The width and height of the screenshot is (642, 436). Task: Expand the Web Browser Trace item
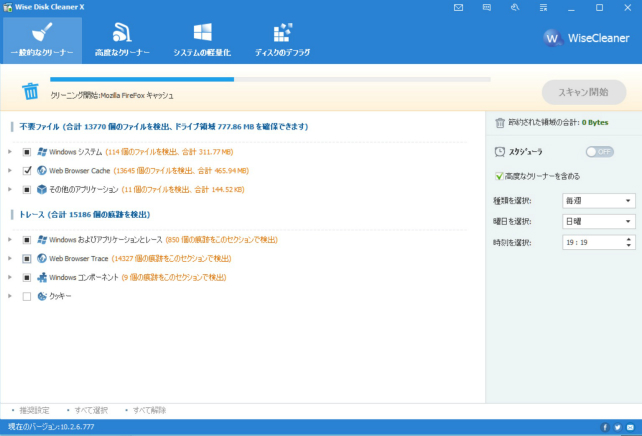(x=10, y=259)
